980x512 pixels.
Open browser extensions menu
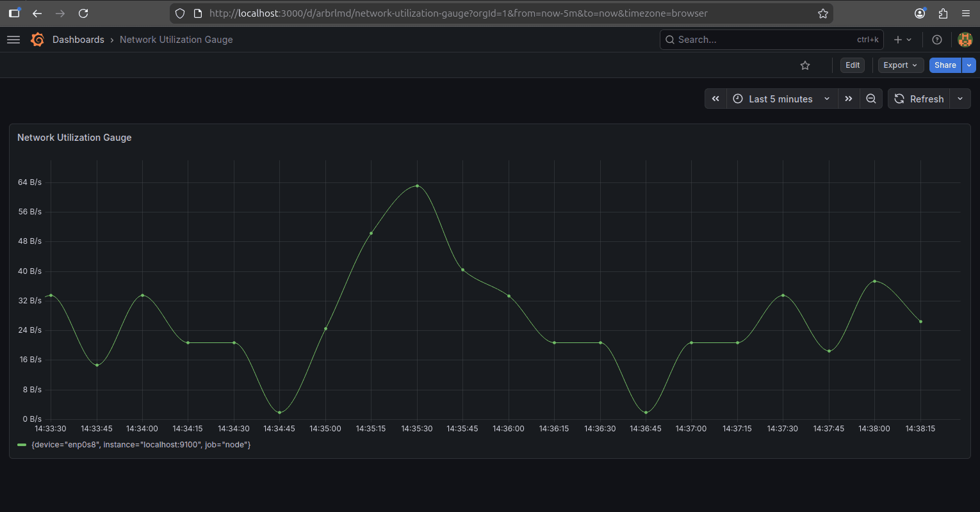pos(943,13)
